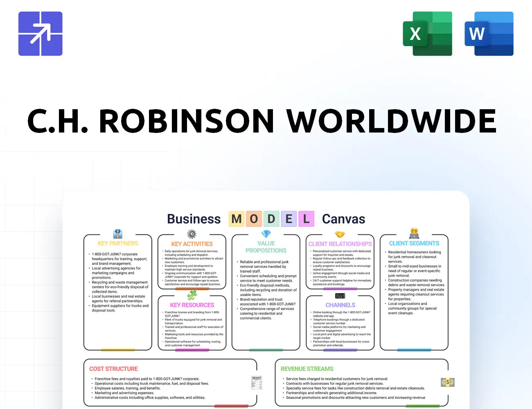
Task: Click the word Canvas in canvas title
Action: [x=343, y=219]
